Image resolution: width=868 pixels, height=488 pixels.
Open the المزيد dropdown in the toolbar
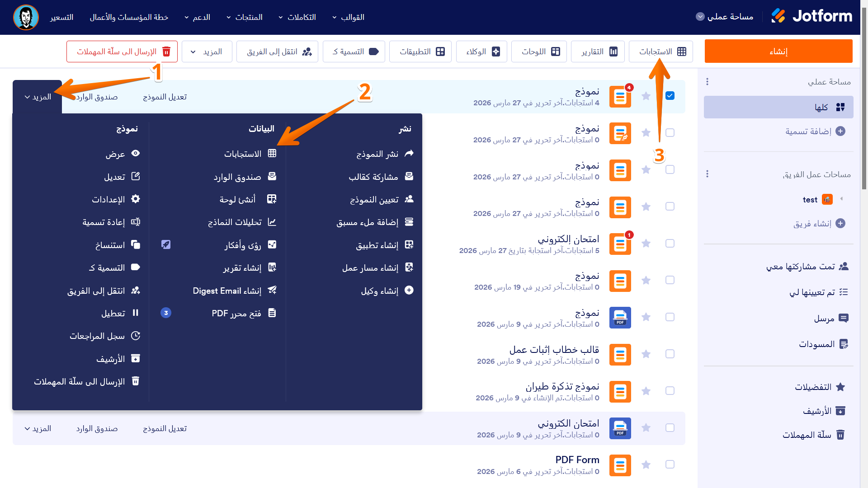pyautogui.click(x=207, y=52)
